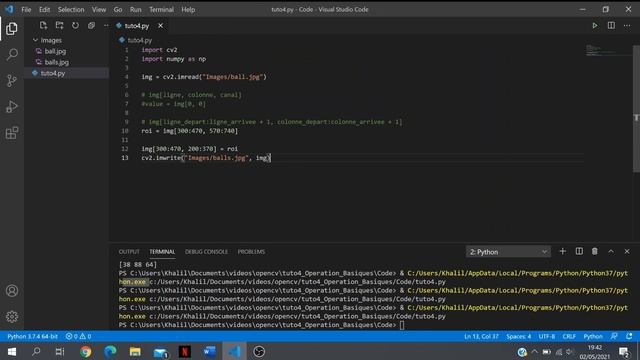Select Python 3.7.4 64-bit interpreter
Image resolution: width=640 pixels, height=360 pixels.
tap(32, 336)
